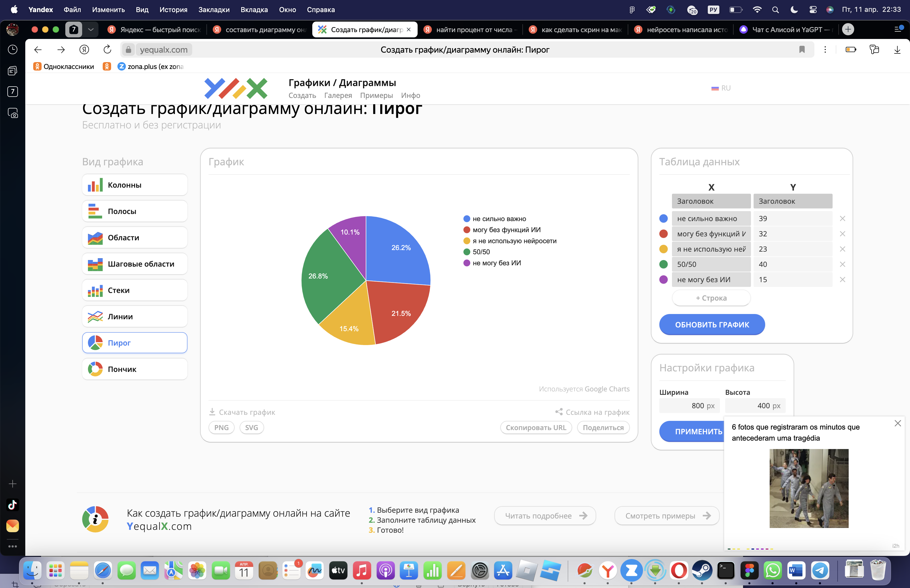
Task: Open TikTok icon in browser sidebar
Action: 13,505
